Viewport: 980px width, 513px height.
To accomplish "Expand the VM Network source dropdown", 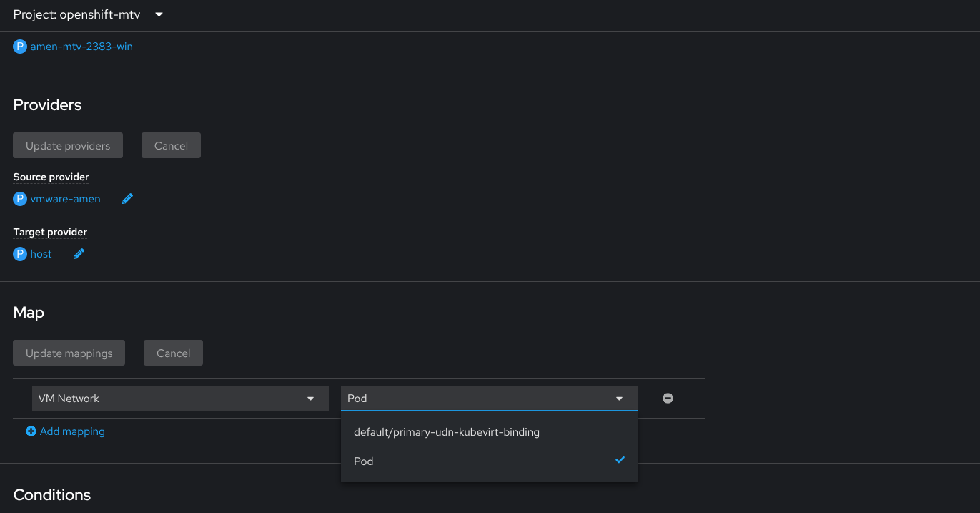I will [180, 399].
